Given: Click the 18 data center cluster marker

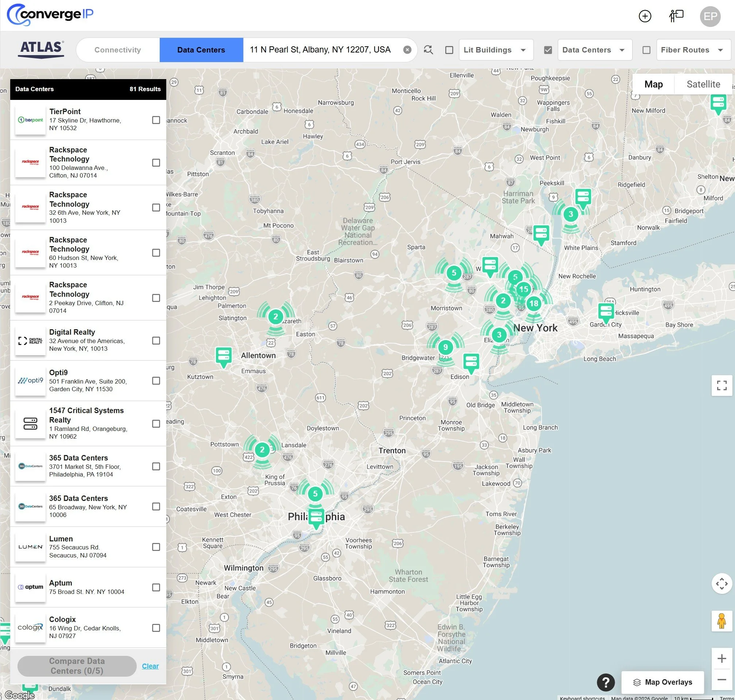Looking at the screenshot, I should pyautogui.click(x=534, y=303).
